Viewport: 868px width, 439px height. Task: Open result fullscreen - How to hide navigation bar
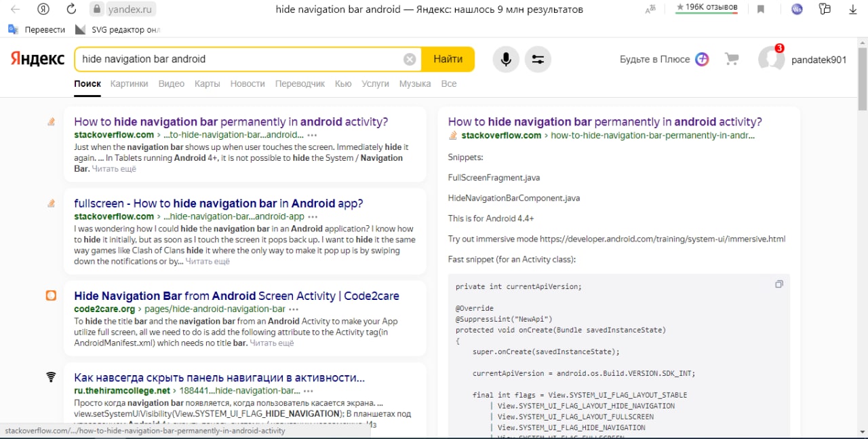point(218,204)
